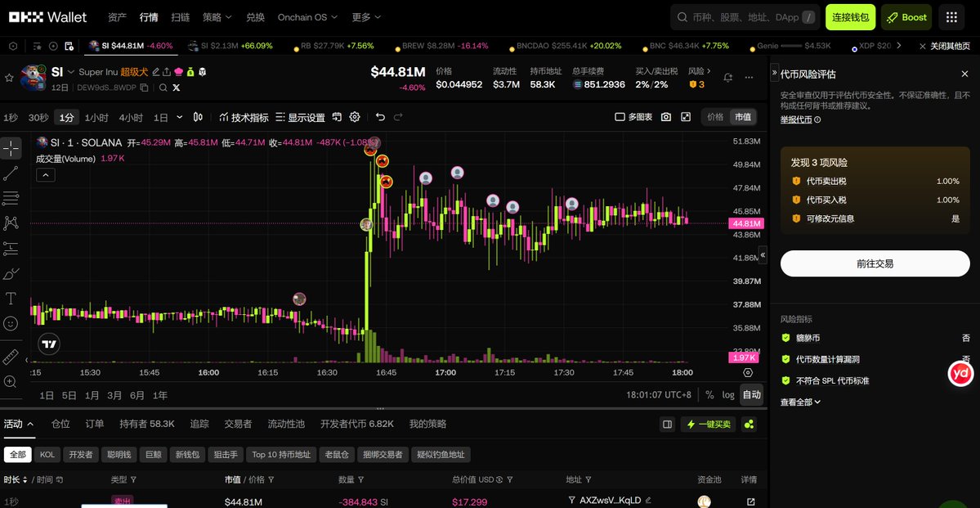Viewport: 980px width, 508px height.
Task: Search SI token by magnifier icon
Action: tap(163, 88)
